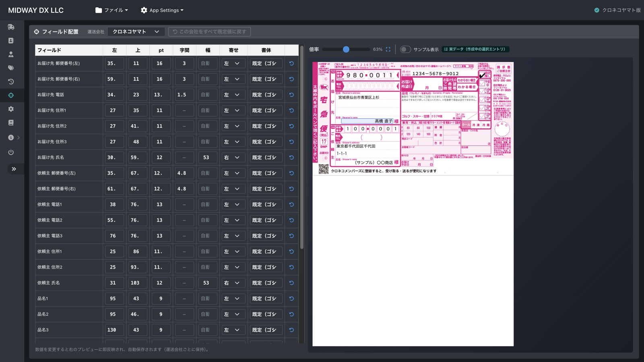Click the 左 field for お届け先 郵便番号(左)
Screen dimensions: 644x362
[x=114, y=64]
